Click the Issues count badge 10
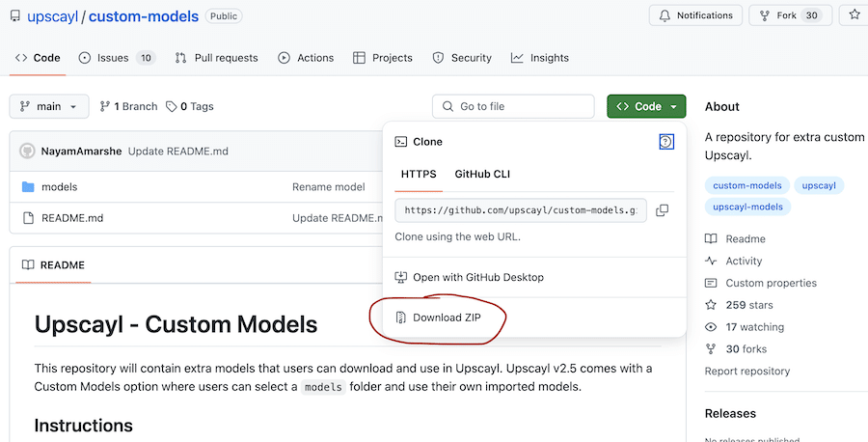Viewport: 868px width, 442px height. tap(146, 58)
